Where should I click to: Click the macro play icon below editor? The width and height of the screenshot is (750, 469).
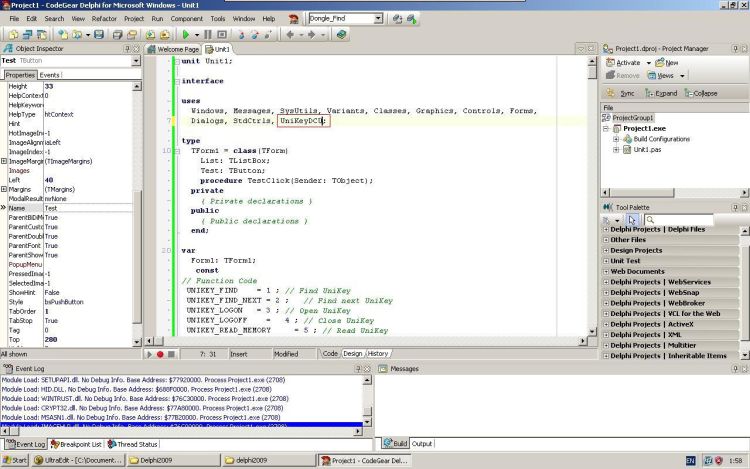tap(149, 354)
